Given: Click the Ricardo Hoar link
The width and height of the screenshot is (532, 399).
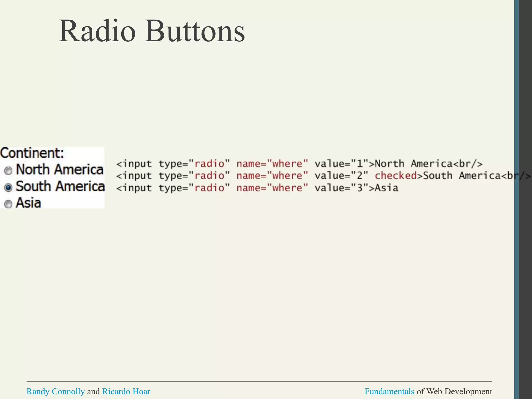Looking at the screenshot, I should click(x=126, y=391).
